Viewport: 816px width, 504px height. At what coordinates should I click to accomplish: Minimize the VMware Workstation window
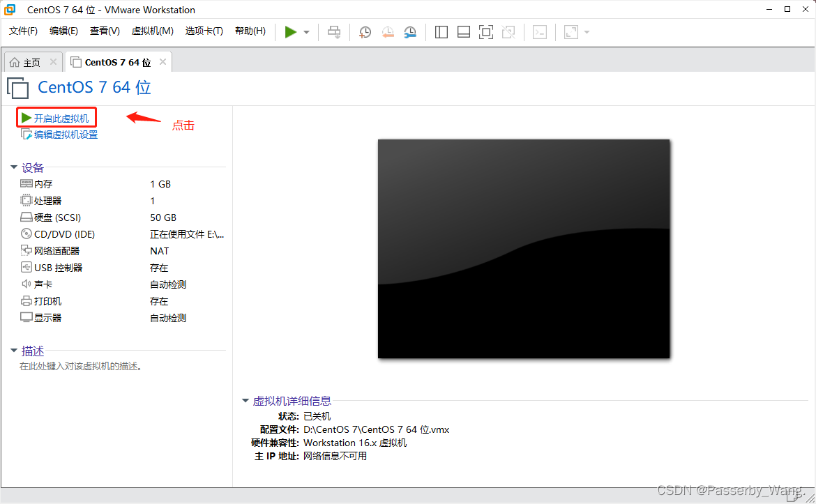(769, 9)
